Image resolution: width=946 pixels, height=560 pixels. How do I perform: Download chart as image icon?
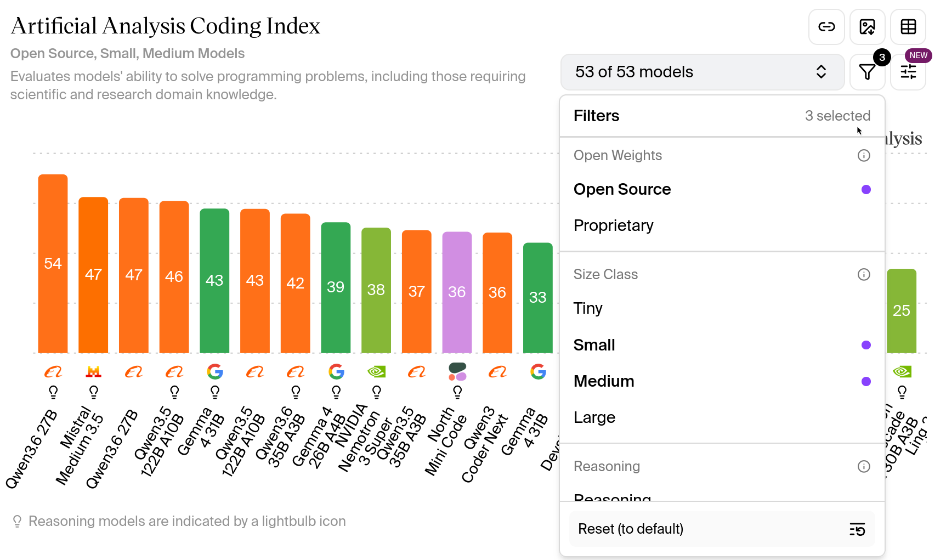868,27
